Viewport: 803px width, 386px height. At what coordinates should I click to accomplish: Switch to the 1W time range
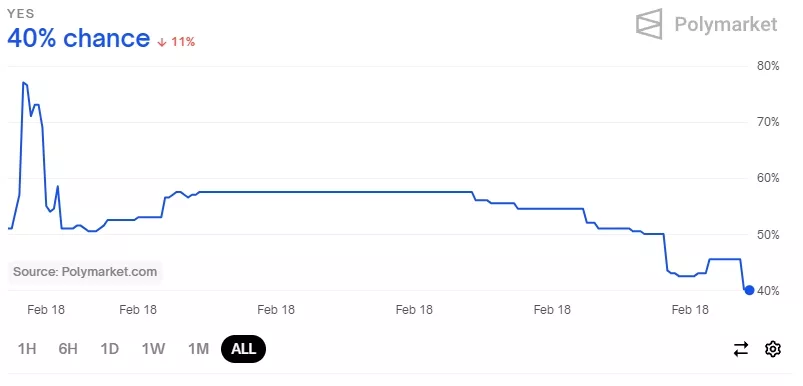coord(154,349)
